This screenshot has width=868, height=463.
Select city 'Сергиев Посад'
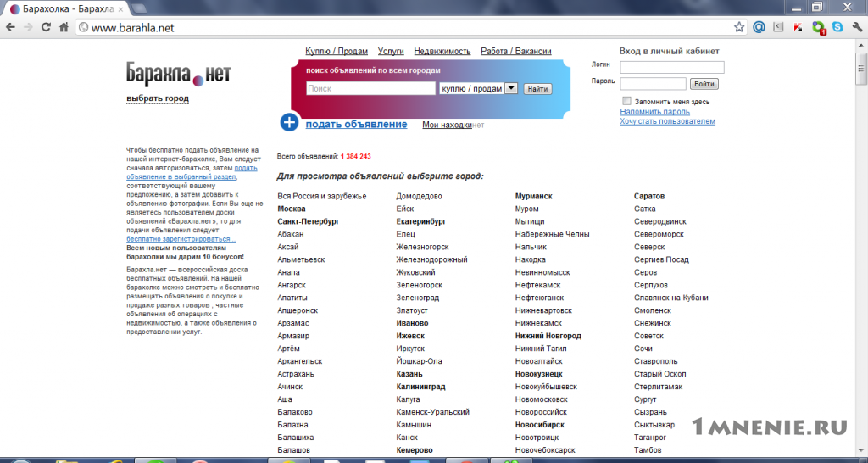coord(661,259)
